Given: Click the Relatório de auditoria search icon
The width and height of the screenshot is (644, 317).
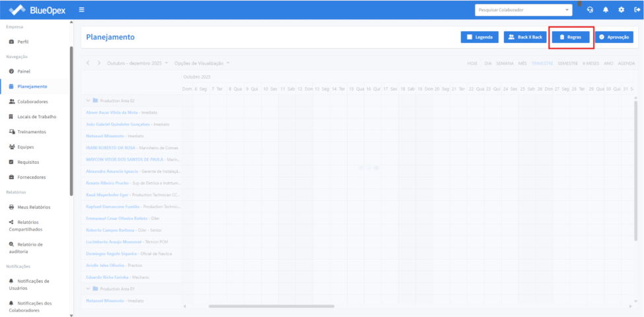Looking at the screenshot, I should point(11,244).
